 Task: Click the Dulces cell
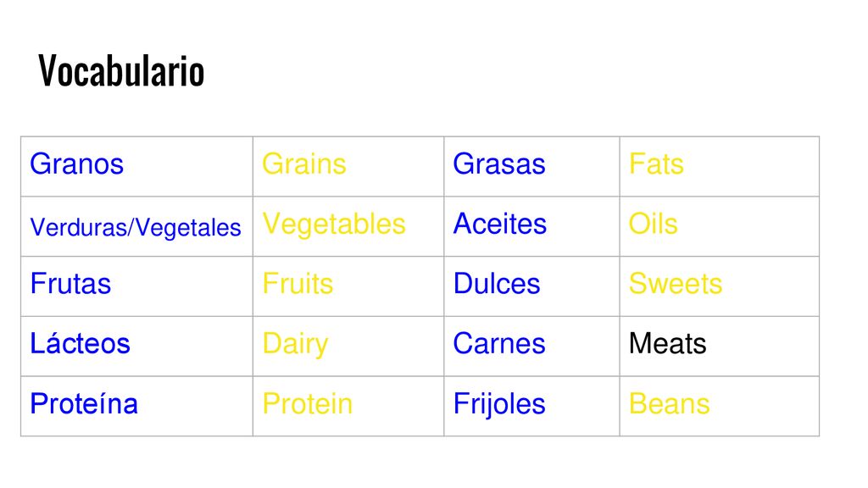coord(531,286)
